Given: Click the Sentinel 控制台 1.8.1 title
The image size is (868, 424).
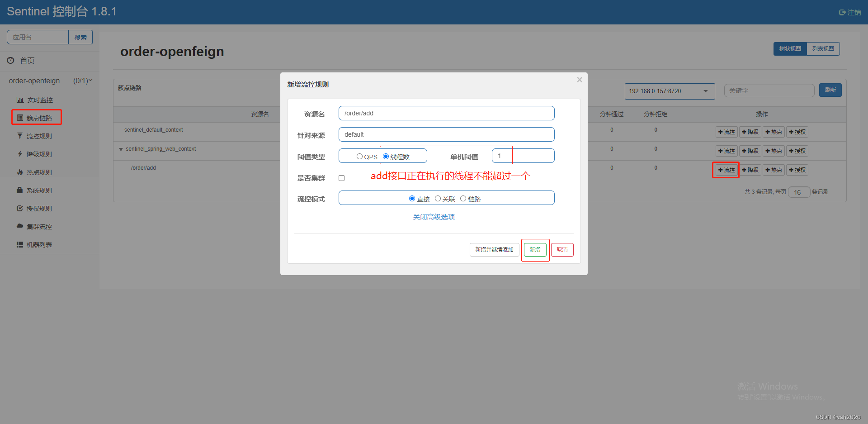Looking at the screenshot, I should click(x=62, y=11).
